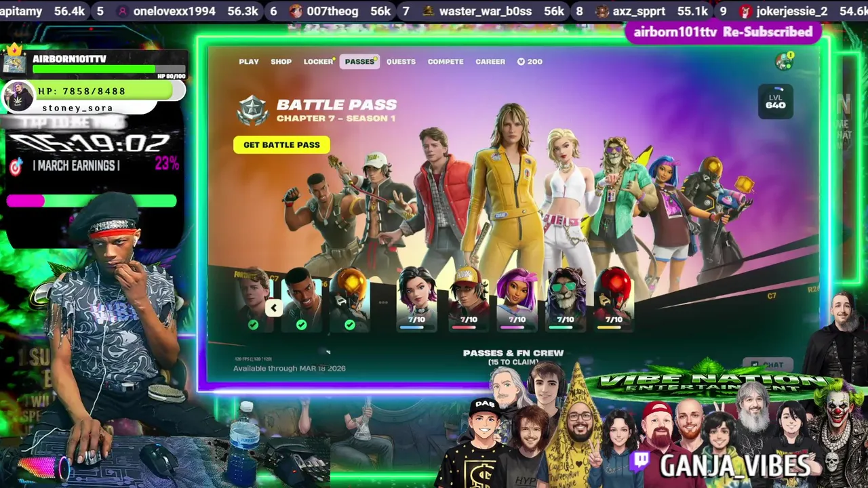Click the 'CHAPTER 7 - SEASON 1' subtitle
868x488 pixels.
pyautogui.click(x=336, y=119)
